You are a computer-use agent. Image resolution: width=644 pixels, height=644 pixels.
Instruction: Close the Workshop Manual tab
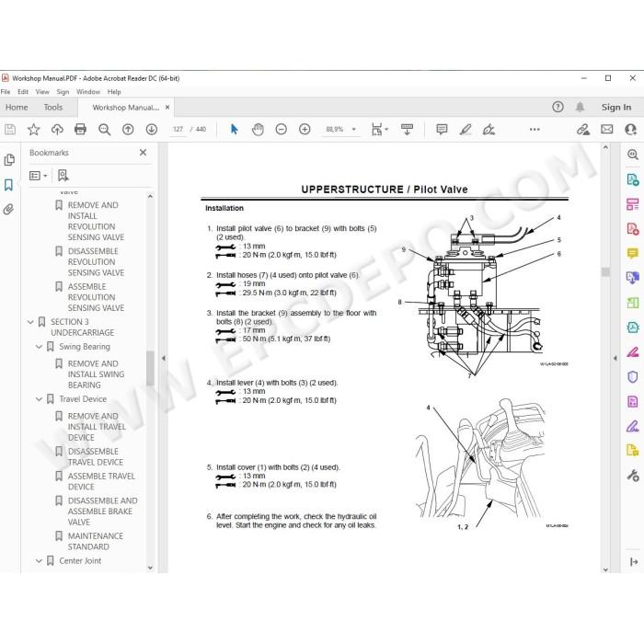click(167, 108)
